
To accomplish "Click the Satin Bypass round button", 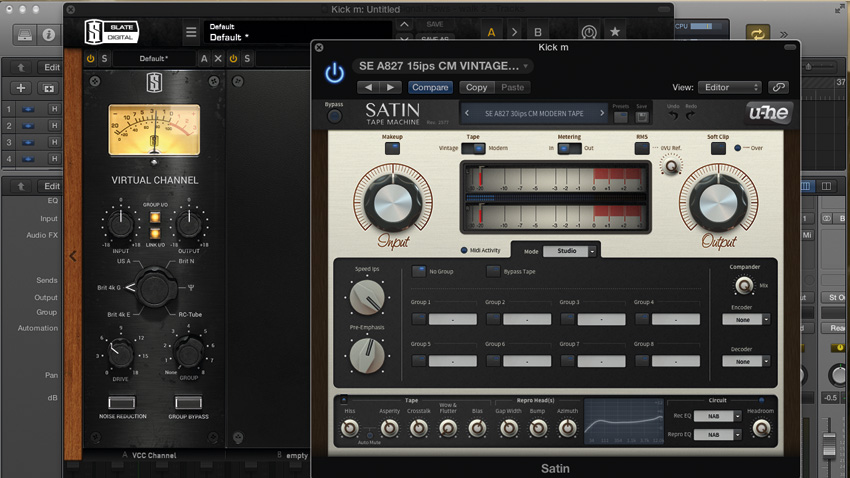I will pos(334,116).
